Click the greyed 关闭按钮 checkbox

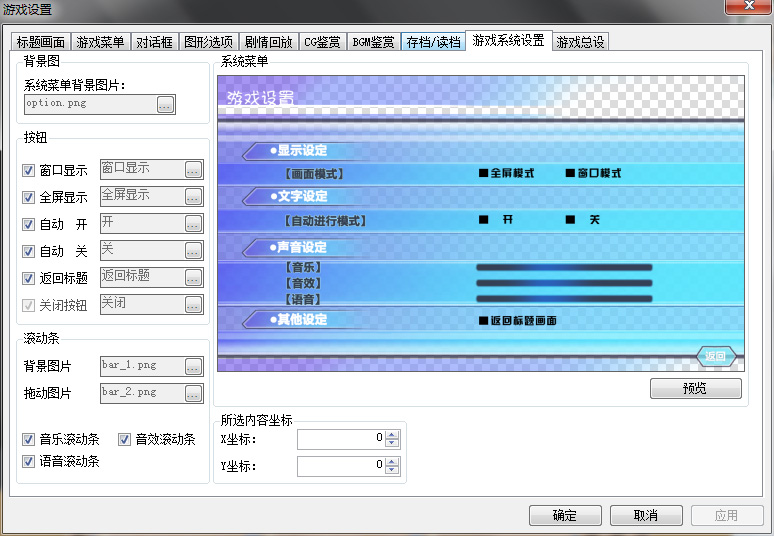coord(29,305)
